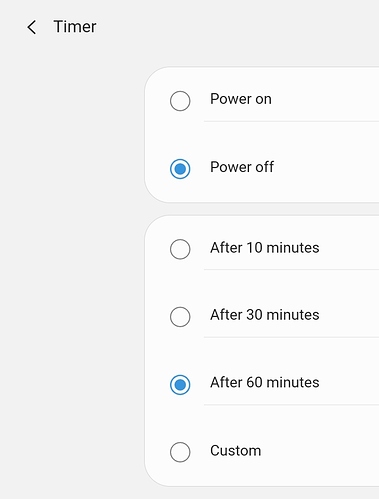Tap the "Power off" label text
Screen dimensions: 379x499
click(242, 167)
